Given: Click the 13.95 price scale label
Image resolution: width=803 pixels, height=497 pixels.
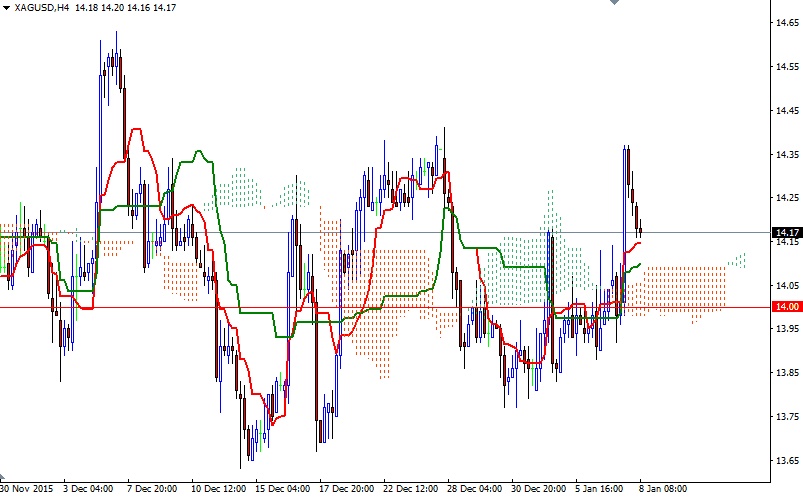Looking at the screenshot, I should click(787, 329).
